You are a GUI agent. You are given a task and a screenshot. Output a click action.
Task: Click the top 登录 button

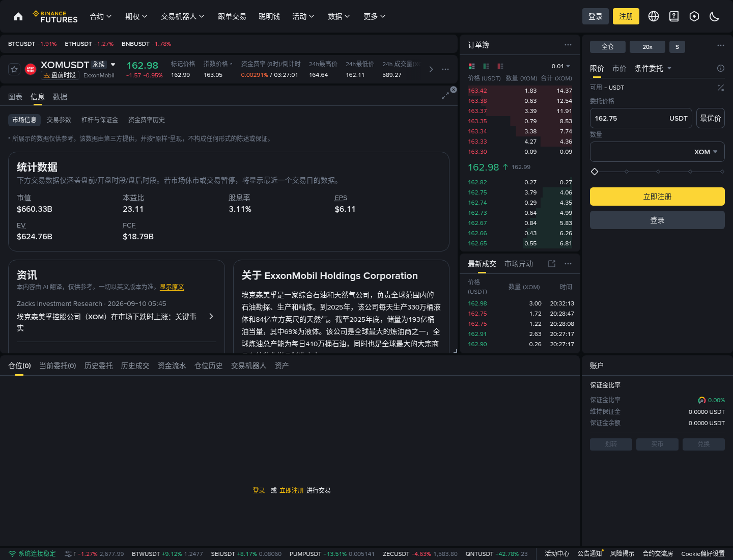(596, 16)
